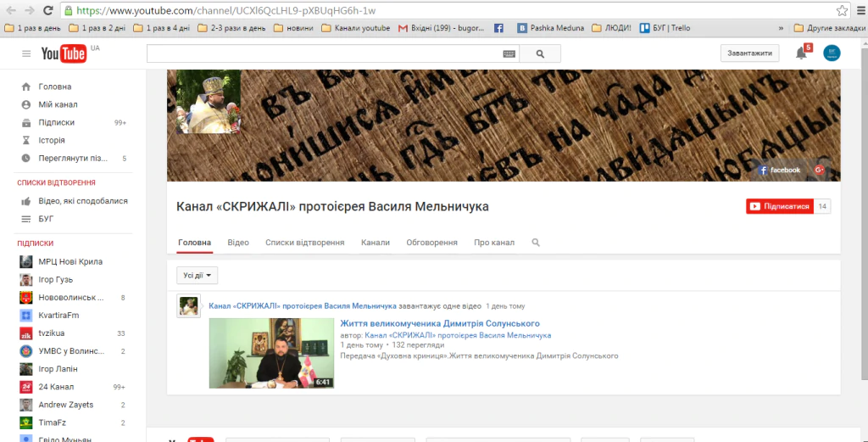
Task: Click the 'Підписатися' subscribe button
Action: coord(779,206)
